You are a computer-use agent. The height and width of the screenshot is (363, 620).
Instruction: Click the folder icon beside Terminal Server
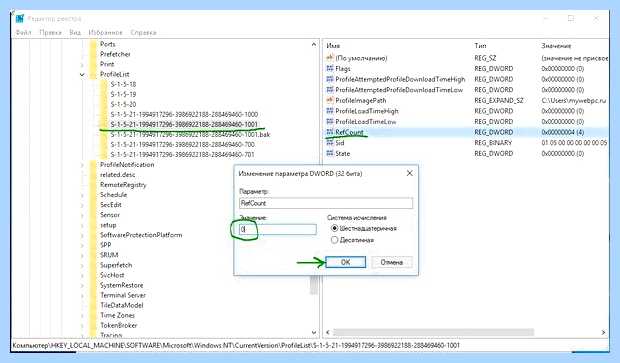[x=93, y=295]
